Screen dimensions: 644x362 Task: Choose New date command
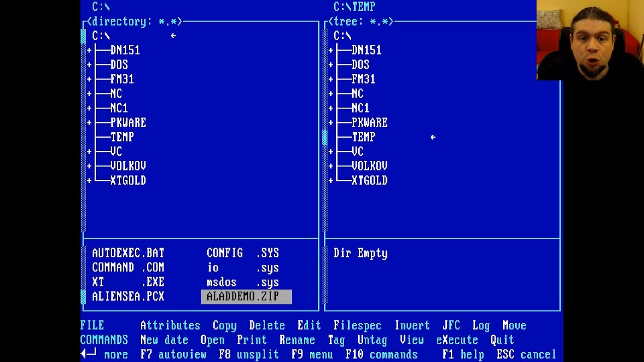164,340
